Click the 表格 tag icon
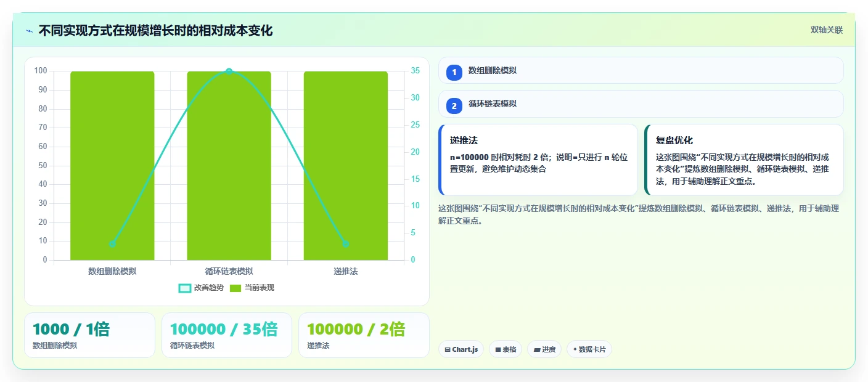This screenshot has width=868, height=382. [498, 350]
